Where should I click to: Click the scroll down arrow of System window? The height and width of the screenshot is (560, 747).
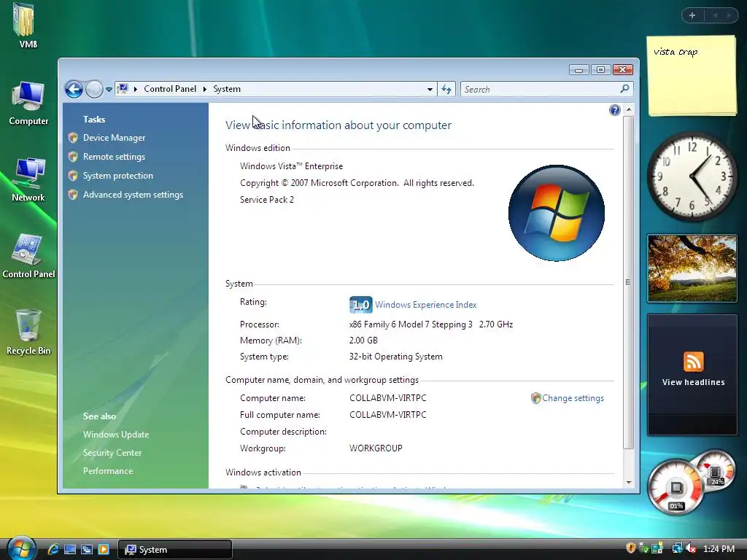coord(628,482)
